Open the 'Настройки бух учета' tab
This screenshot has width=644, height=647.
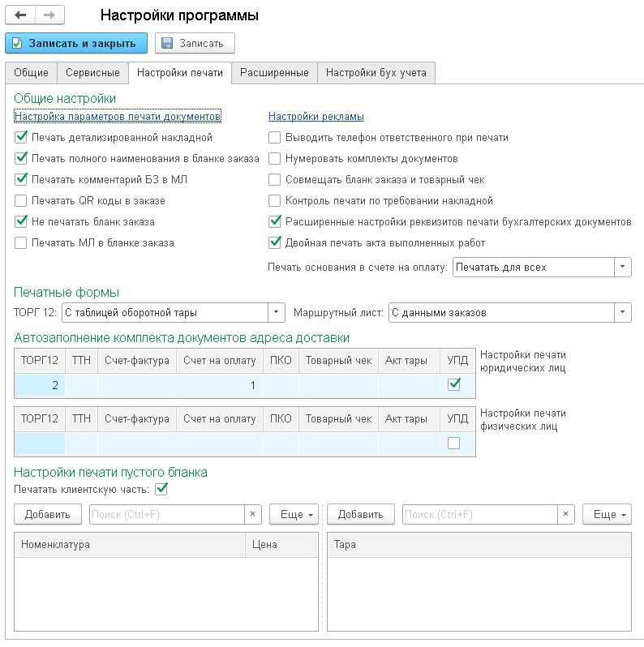376,73
